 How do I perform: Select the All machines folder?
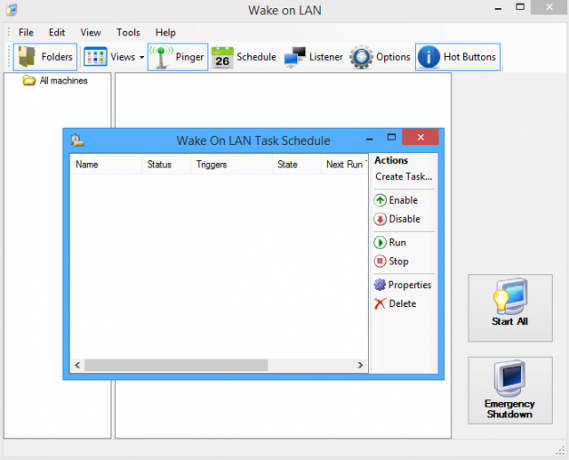click(x=55, y=81)
